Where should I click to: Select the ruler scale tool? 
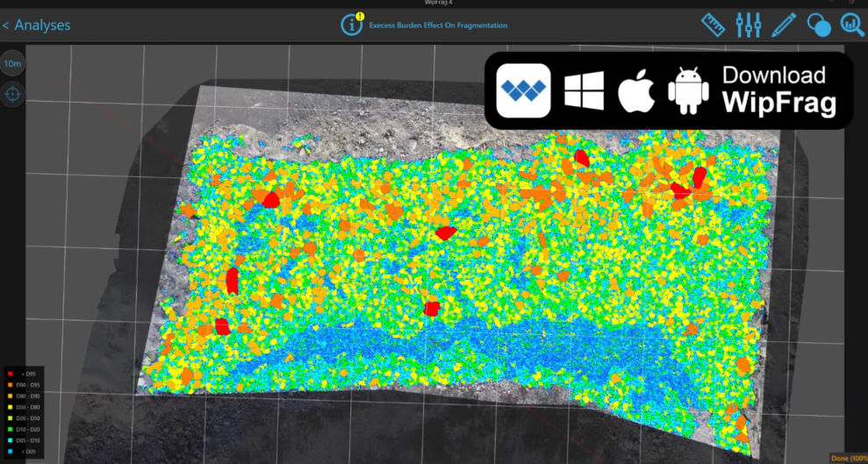(713, 25)
